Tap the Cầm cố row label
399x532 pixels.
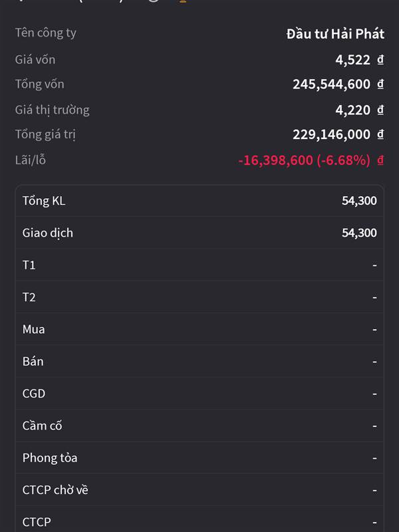(43, 426)
